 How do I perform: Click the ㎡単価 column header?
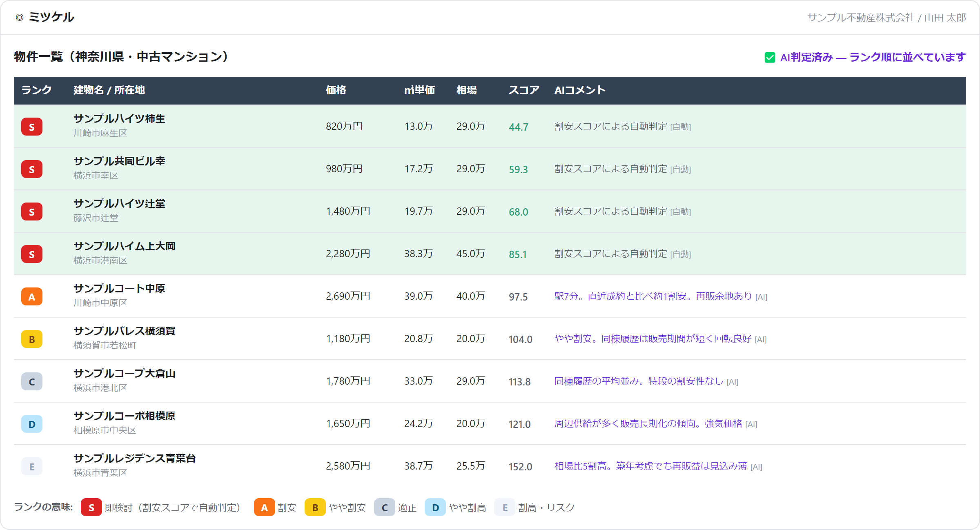coord(419,90)
